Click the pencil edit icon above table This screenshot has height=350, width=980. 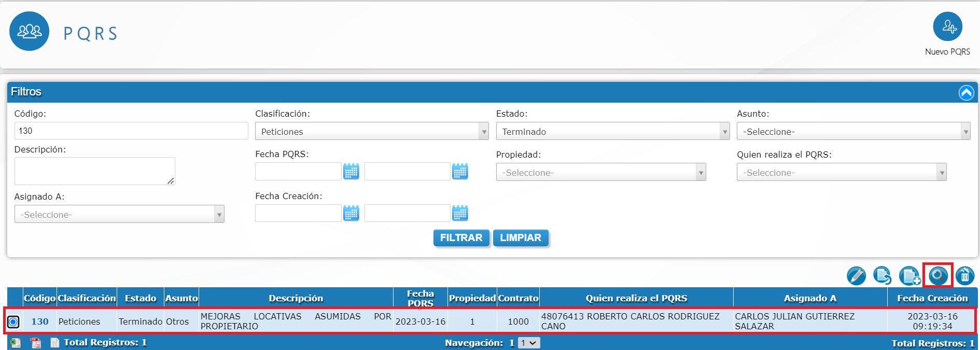point(856,276)
